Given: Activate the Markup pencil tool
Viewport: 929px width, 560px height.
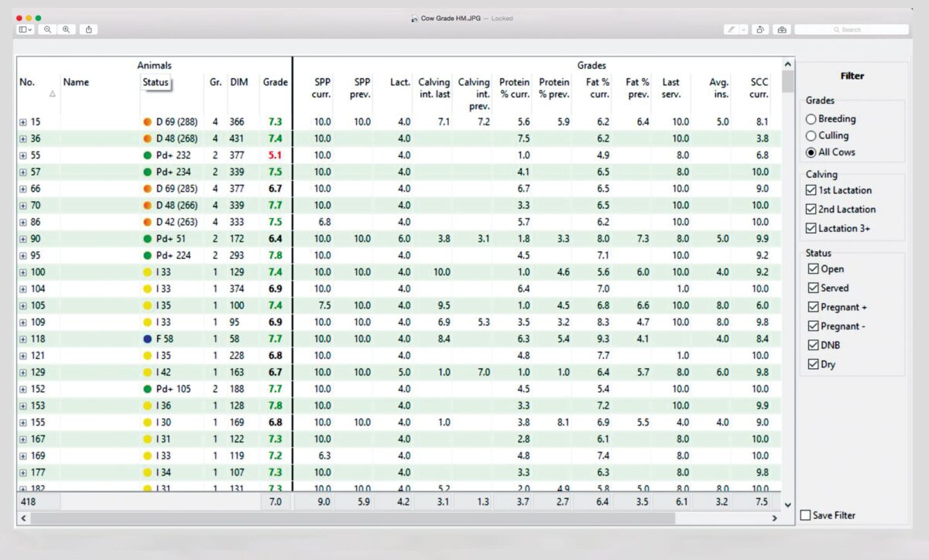Looking at the screenshot, I should 733,29.
